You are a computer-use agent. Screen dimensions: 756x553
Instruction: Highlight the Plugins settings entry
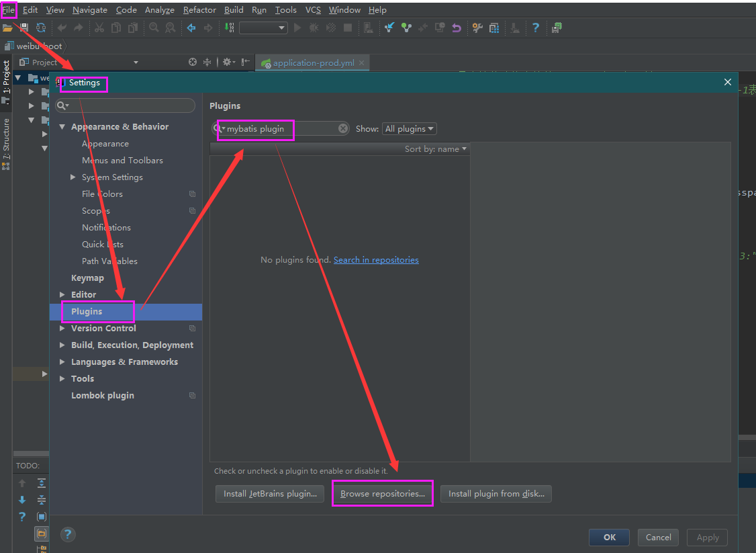pos(86,311)
